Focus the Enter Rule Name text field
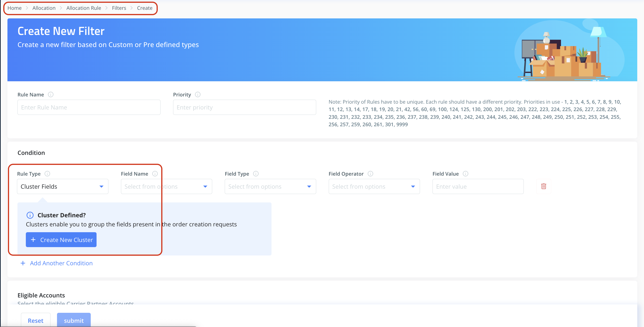 (89, 107)
